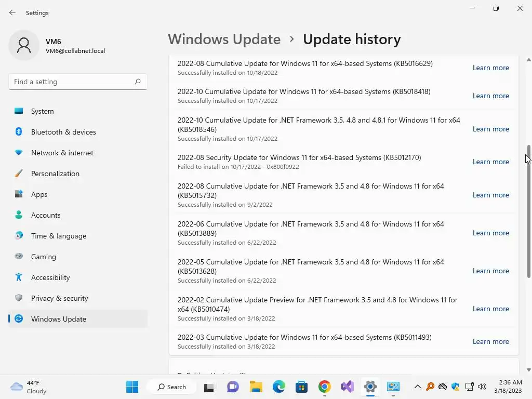532x399 pixels.
Task: Click Learn more for KB5018546
Action: 490,129
